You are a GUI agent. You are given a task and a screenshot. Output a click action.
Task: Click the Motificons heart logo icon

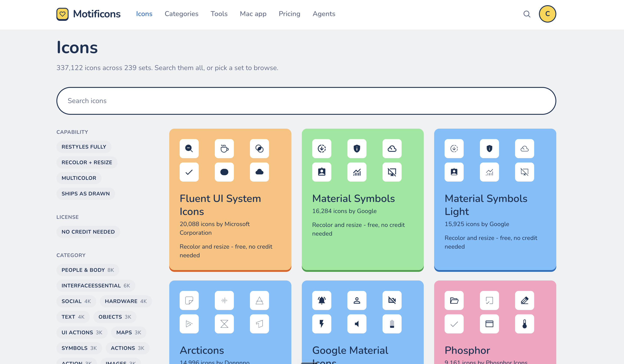click(62, 14)
